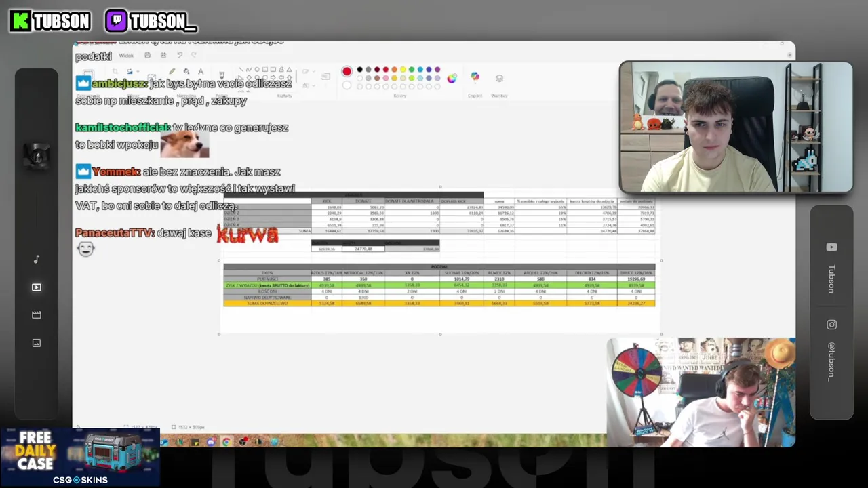Viewport: 868px width, 488px height.
Task: Click the 1014,79 value in PŁATNOŚCI row
Action: (462, 279)
